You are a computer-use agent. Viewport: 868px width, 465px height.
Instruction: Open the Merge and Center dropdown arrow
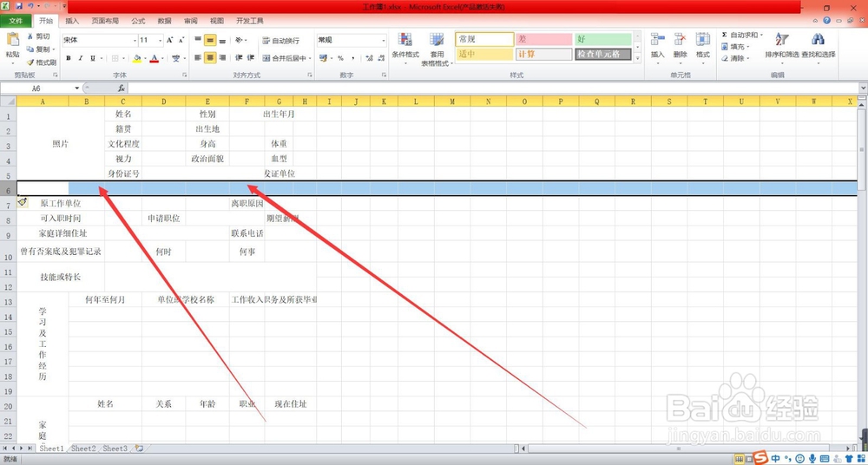point(310,58)
